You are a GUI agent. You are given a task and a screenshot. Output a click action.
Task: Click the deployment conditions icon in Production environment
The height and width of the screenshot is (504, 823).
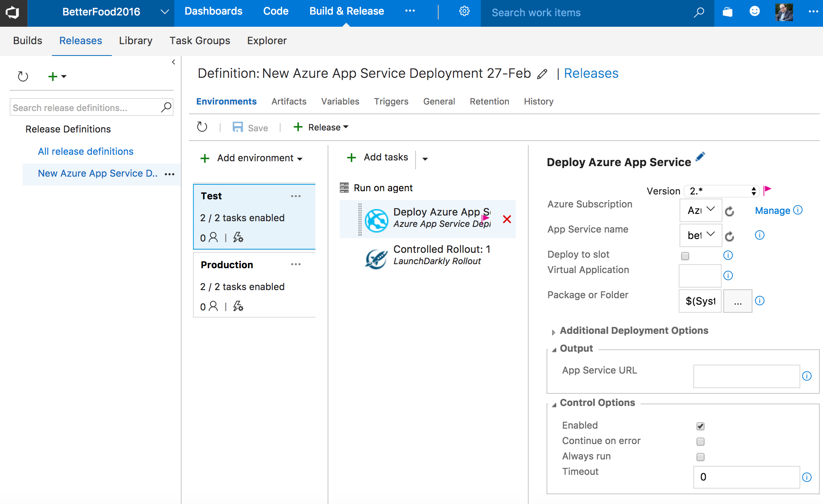(238, 306)
